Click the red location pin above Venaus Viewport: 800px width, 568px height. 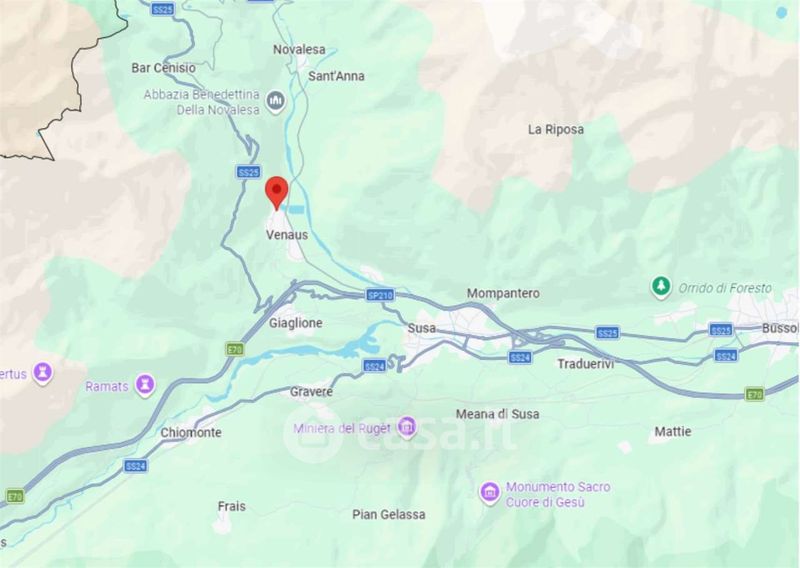(x=277, y=193)
